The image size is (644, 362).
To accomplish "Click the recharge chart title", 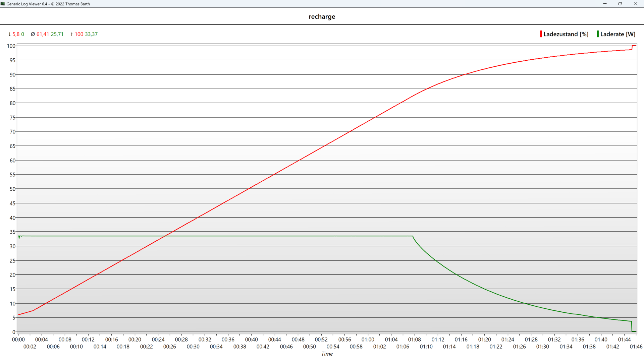I will tap(322, 17).
